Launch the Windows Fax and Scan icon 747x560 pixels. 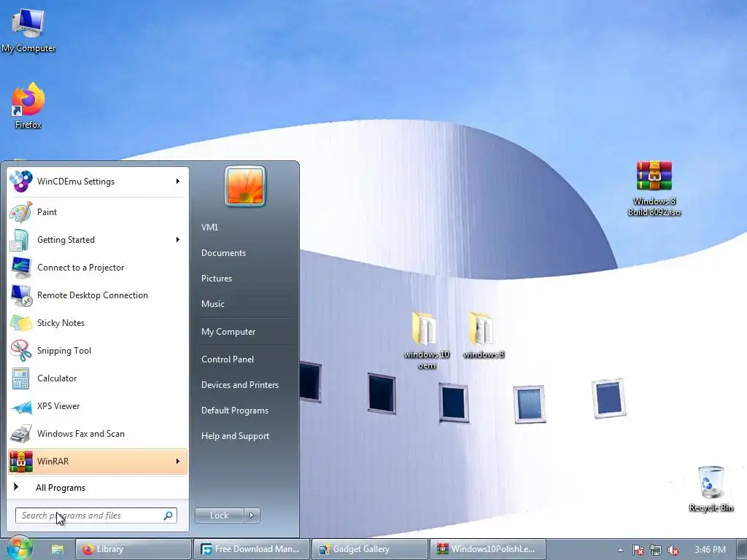20,434
